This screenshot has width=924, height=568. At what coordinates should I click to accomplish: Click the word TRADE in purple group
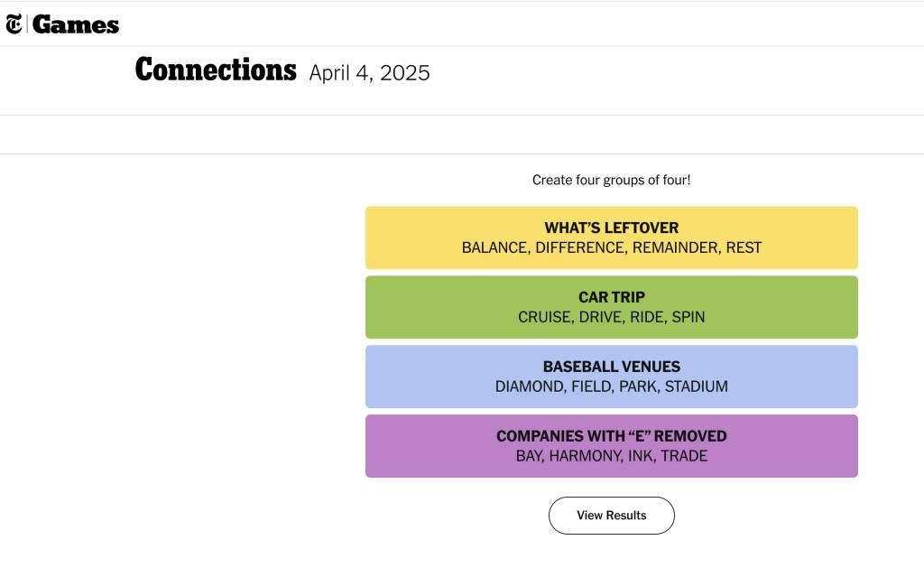[684, 456]
